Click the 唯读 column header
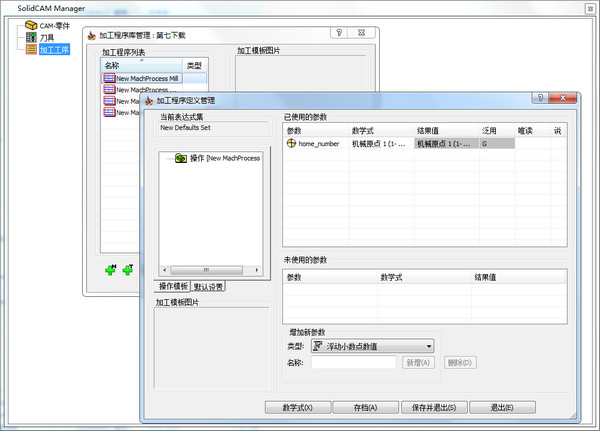 pos(533,131)
